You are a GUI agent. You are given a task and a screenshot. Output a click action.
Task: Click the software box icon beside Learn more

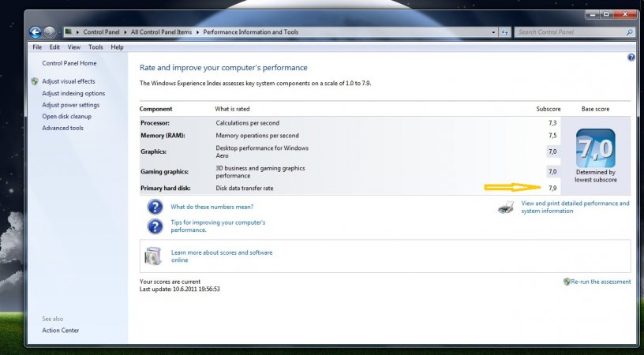pyautogui.click(x=153, y=256)
